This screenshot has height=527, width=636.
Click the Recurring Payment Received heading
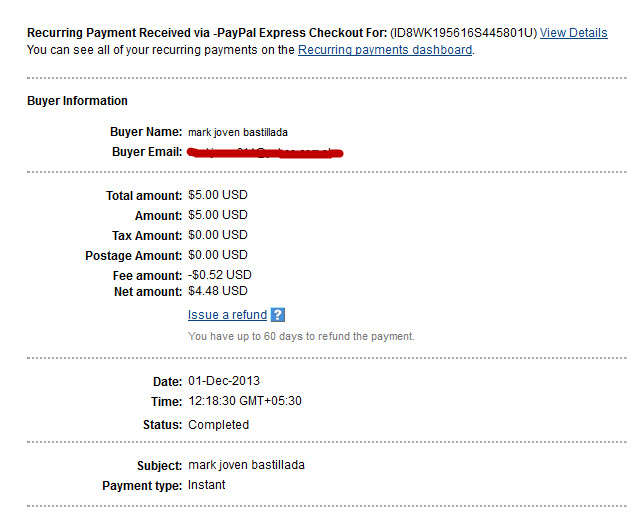click(207, 33)
